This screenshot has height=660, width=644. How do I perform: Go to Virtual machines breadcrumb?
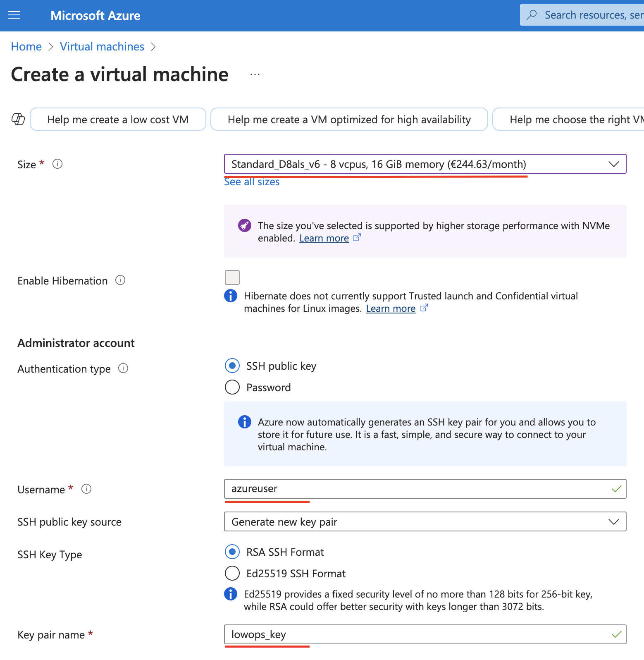point(102,46)
